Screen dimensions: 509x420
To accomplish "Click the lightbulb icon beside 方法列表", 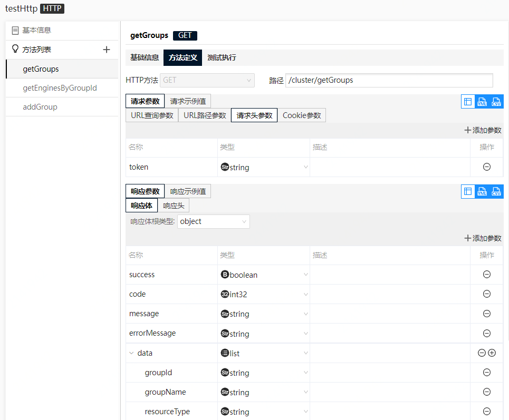I will click(15, 49).
